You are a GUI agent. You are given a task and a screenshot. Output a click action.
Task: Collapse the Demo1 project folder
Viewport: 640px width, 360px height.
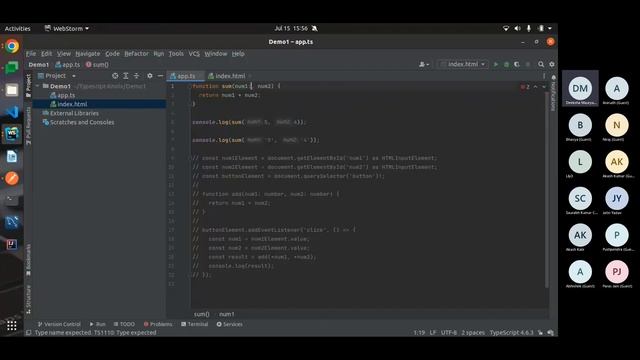coord(38,86)
